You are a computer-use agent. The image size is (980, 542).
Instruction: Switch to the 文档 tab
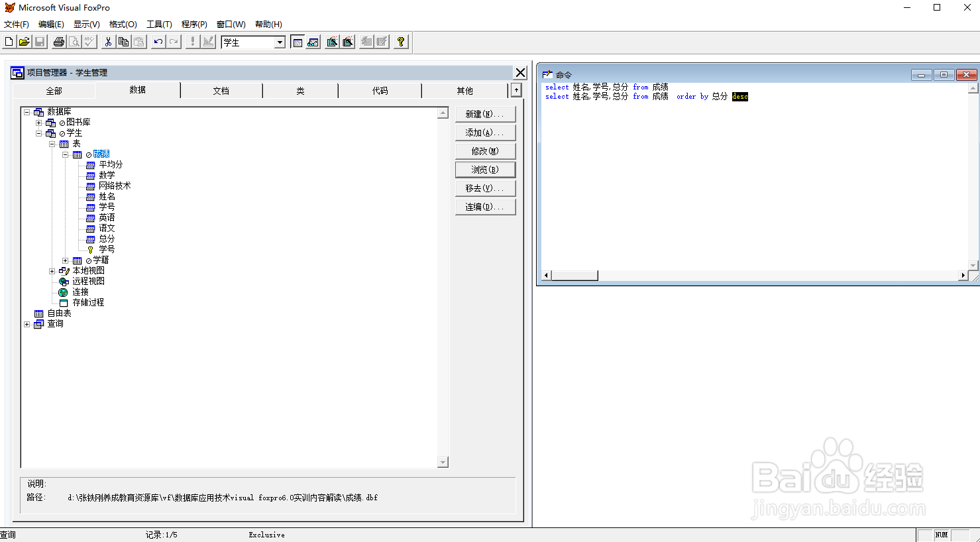pos(221,91)
